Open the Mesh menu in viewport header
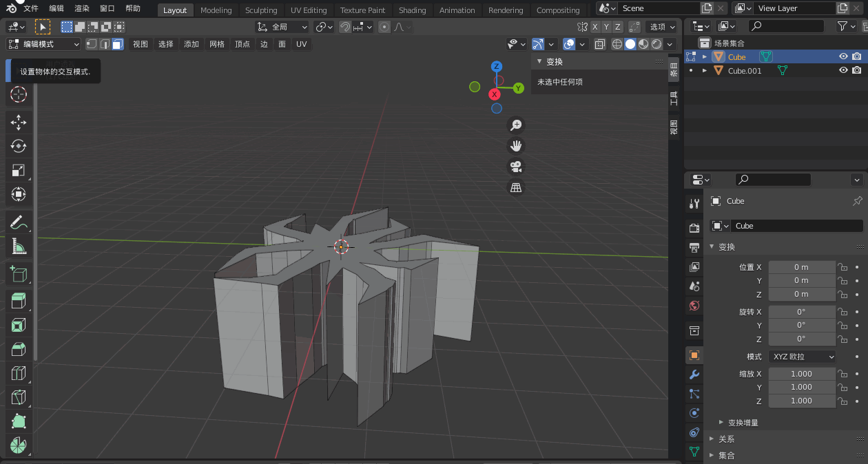The width and height of the screenshot is (868, 464). pyautogui.click(x=217, y=44)
